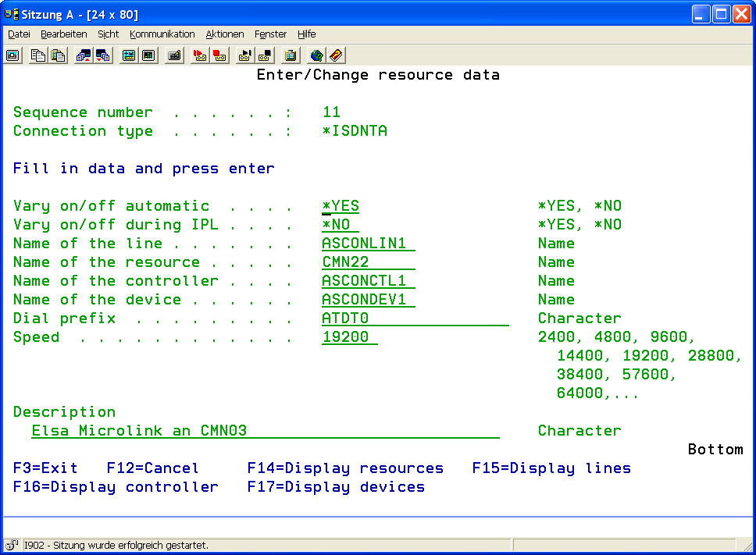Click the Receive file from host icon
The height and width of the screenshot is (555, 756).
102,55
